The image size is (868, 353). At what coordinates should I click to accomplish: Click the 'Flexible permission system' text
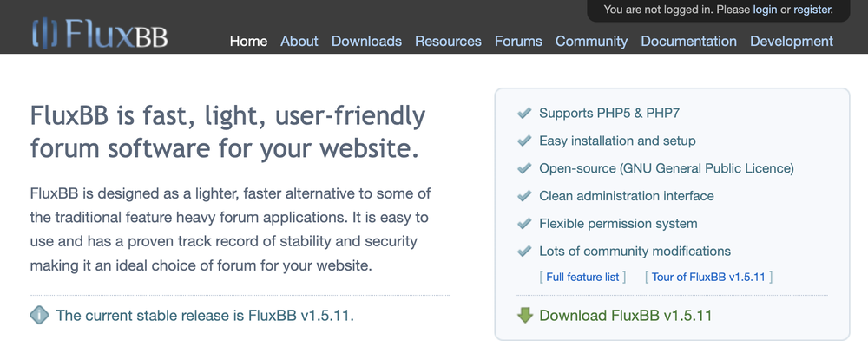[x=618, y=224]
